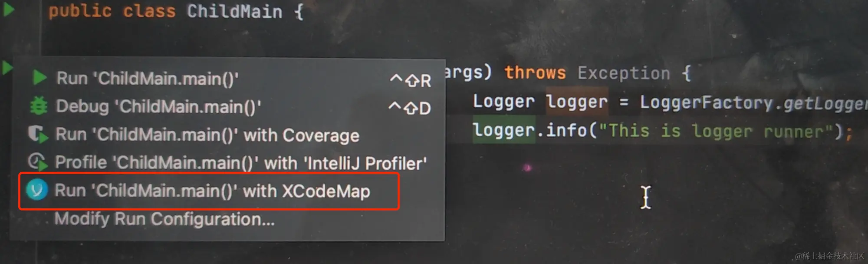Click the green bug Debug icon
The height and width of the screenshot is (264, 868).
(39, 106)
